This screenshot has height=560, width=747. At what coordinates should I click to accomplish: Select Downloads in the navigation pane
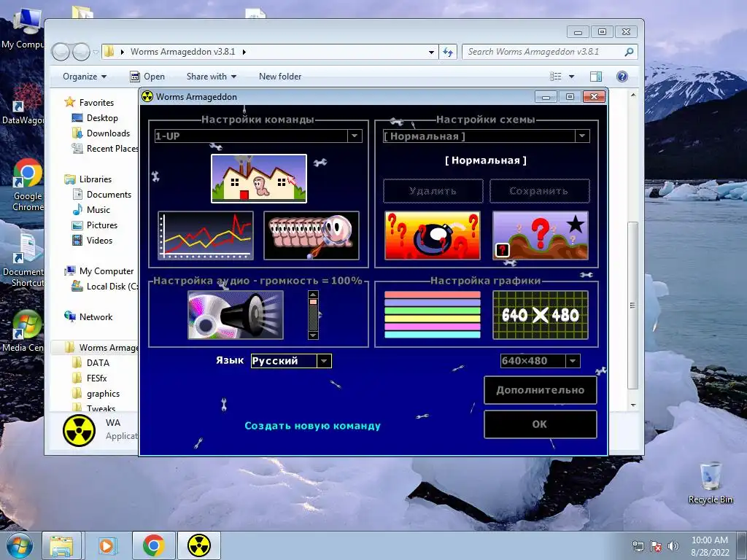tap(108, 133)
